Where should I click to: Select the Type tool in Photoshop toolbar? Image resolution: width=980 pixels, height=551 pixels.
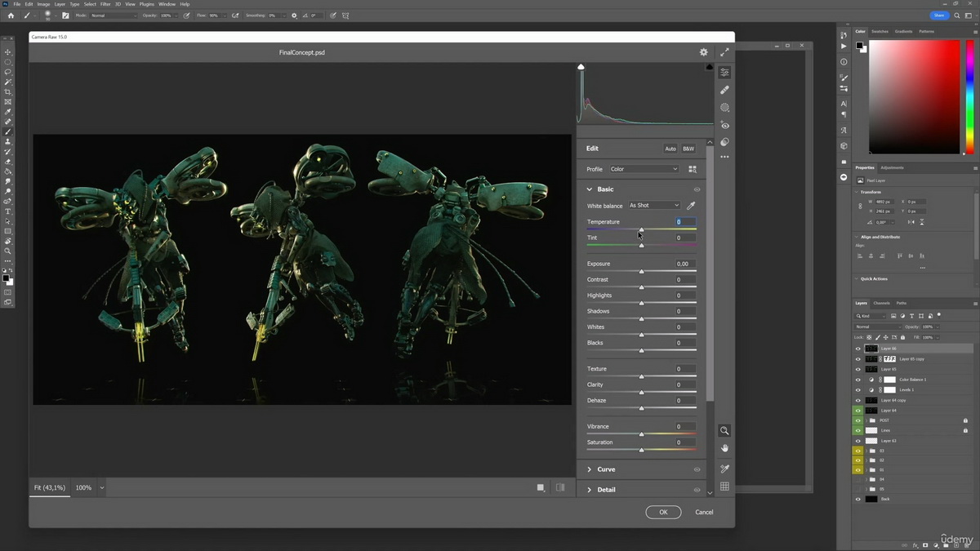[8, 211]
